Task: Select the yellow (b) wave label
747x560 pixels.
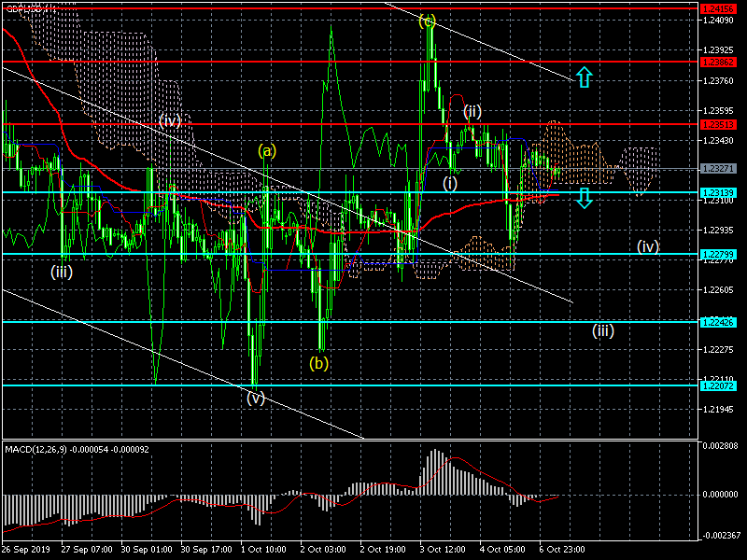Action: click(319, 363)
